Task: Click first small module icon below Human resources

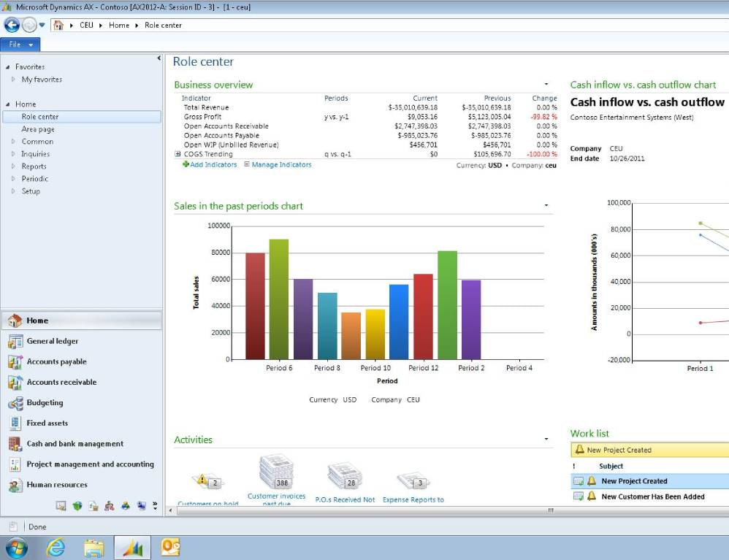Action: [61, 506]
